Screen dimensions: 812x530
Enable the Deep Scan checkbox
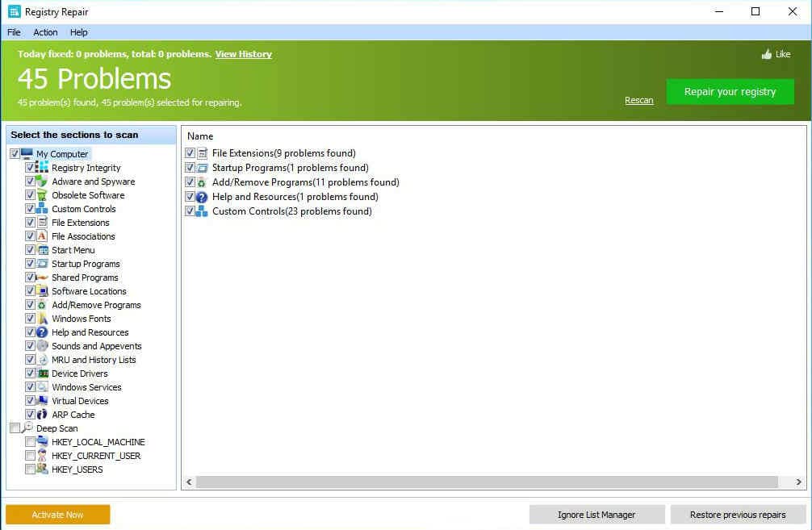[x=15, y=428]
